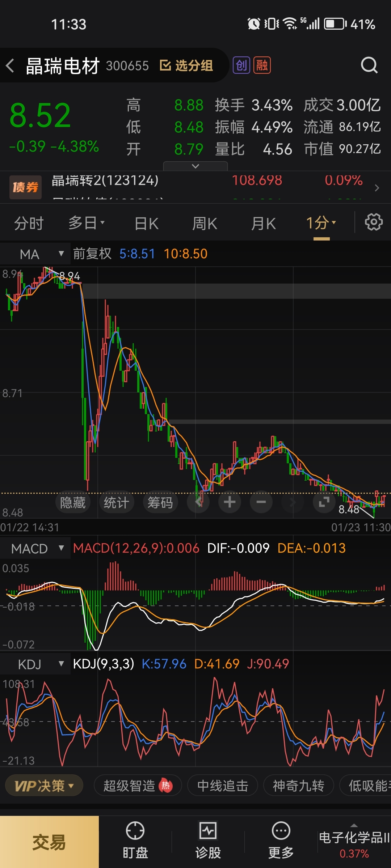The image size is (391, 868).
Task: Zoom in chart with plus icon
Action: click(230, 502)
